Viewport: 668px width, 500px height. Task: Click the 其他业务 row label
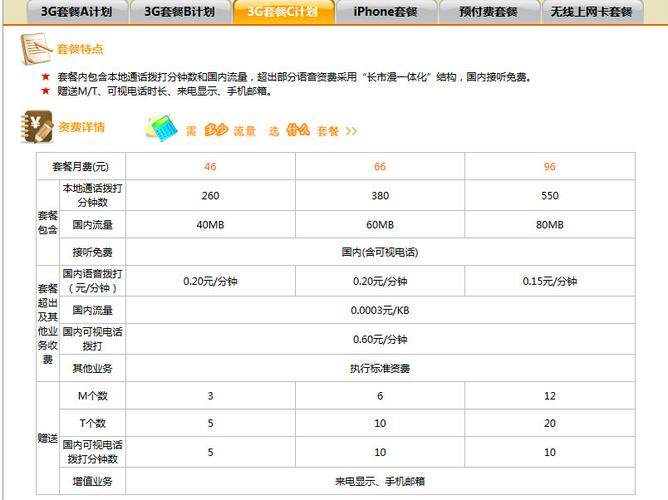pyautogui.click(x=92, y=368)
